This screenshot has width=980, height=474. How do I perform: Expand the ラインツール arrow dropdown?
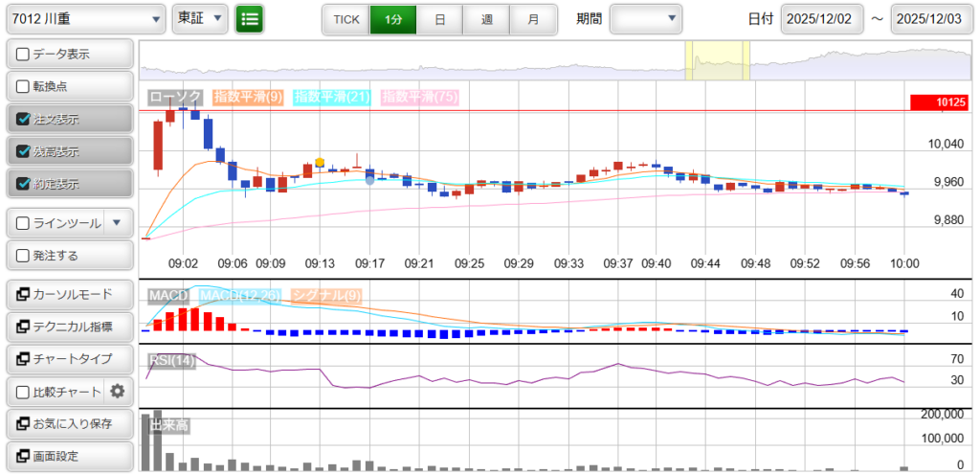point(117,223)
